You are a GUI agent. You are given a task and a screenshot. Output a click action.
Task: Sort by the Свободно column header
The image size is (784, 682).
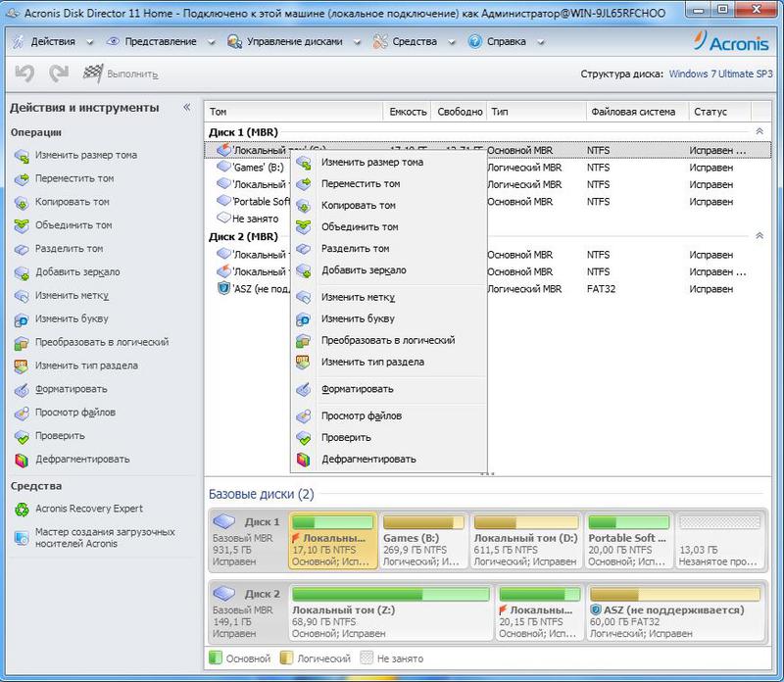click(x=460, y=112)
